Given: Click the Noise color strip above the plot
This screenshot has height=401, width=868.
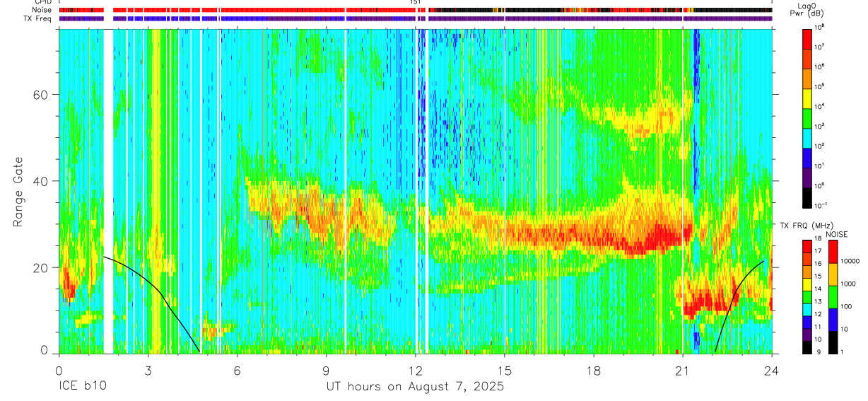Looking at the screenshot, I should (x=416, y=10).
